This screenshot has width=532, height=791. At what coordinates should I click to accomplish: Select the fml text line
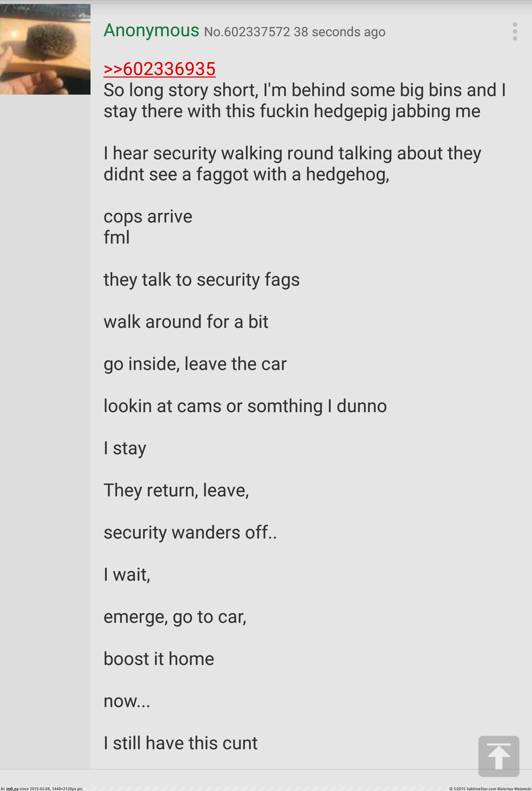click(x=117, y=237)
